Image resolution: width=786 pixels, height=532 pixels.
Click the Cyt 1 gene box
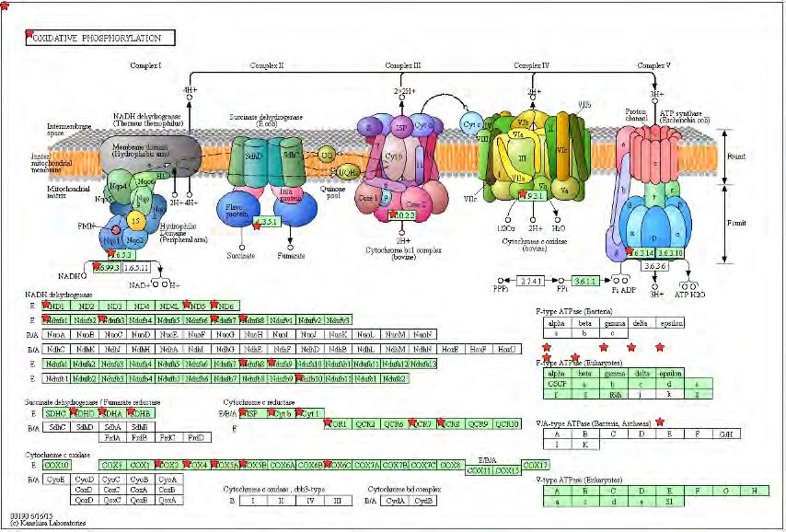(310, 413)
